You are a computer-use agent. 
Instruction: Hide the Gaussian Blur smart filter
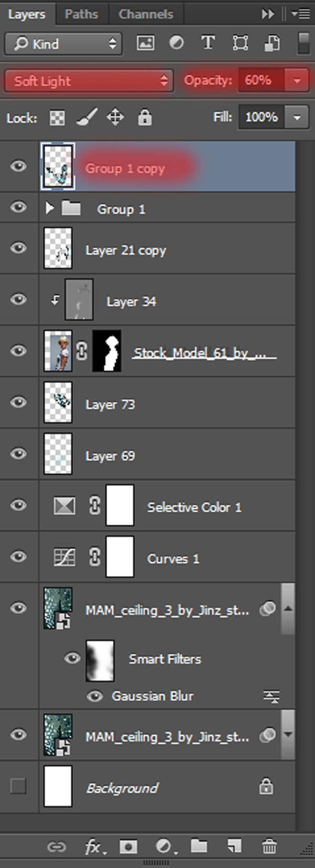(94, 696)
